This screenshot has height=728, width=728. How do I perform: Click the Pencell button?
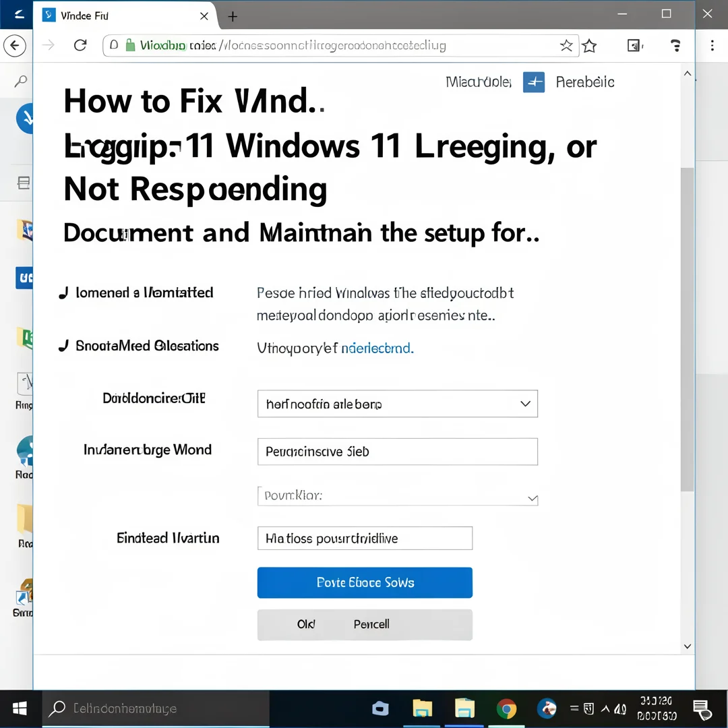371,624
